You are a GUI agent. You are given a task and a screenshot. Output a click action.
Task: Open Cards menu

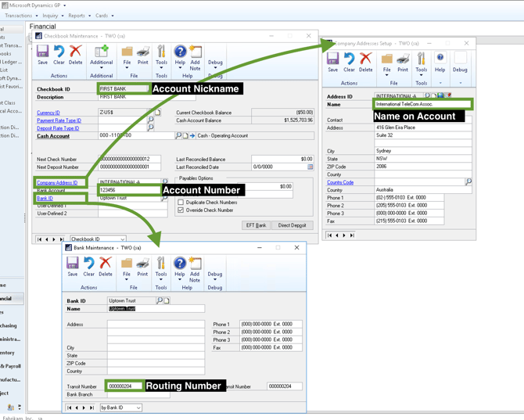[x=104, y=16]
